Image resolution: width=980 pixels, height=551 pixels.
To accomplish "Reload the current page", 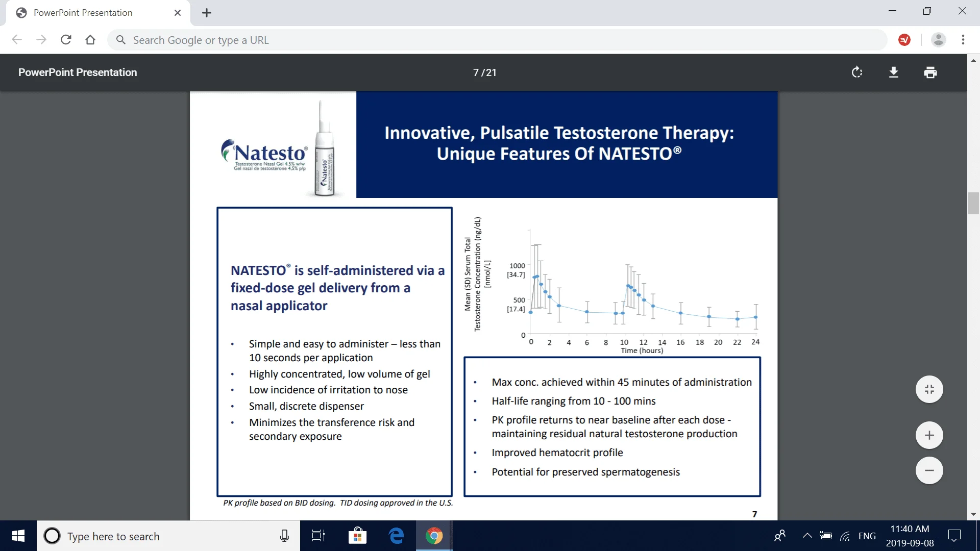I will point(66,40).
